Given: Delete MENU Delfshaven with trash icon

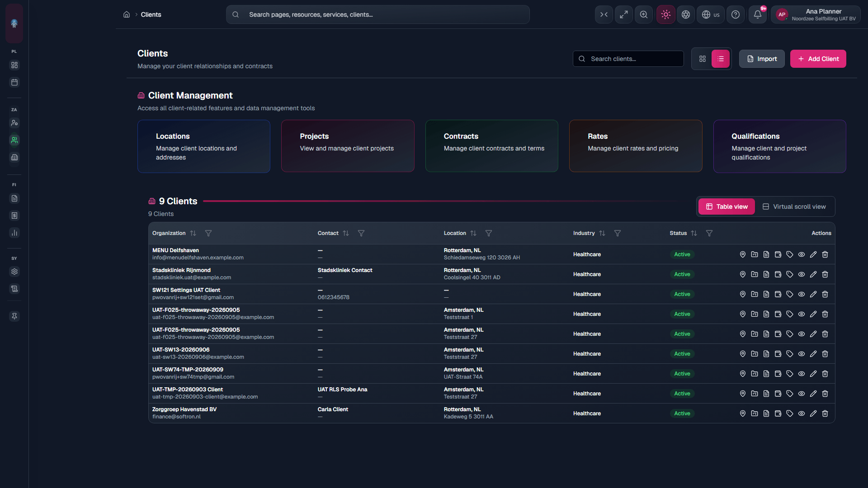Looking at the screenshot, I should point(825,254).
